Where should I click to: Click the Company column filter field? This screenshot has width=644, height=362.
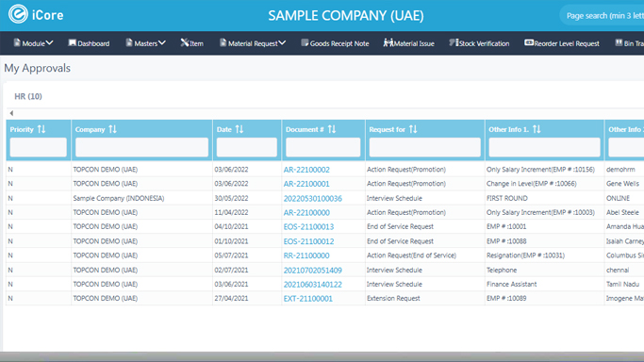141,147
